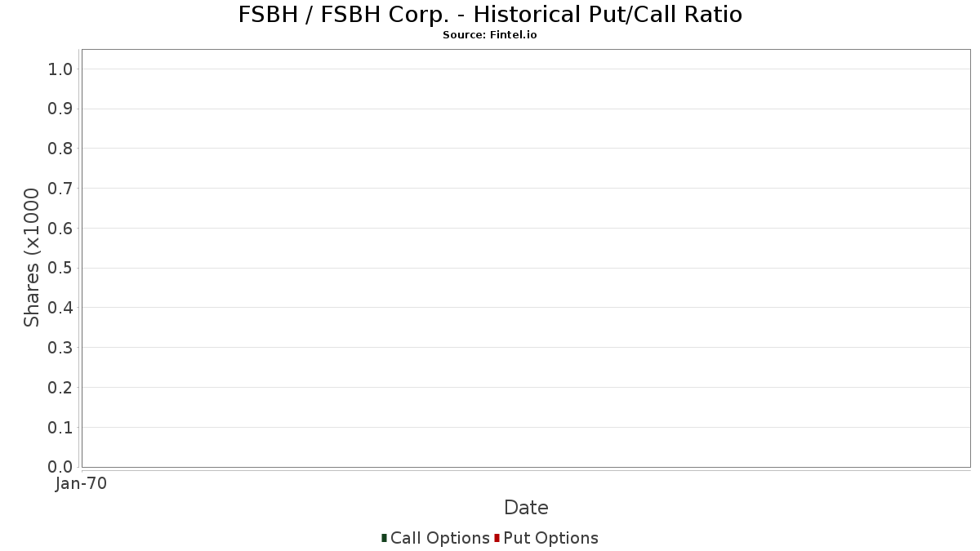Screen dimensions: 980x551
Task: Select the 0.6 y-axis tick label
Action: [60, 229]
